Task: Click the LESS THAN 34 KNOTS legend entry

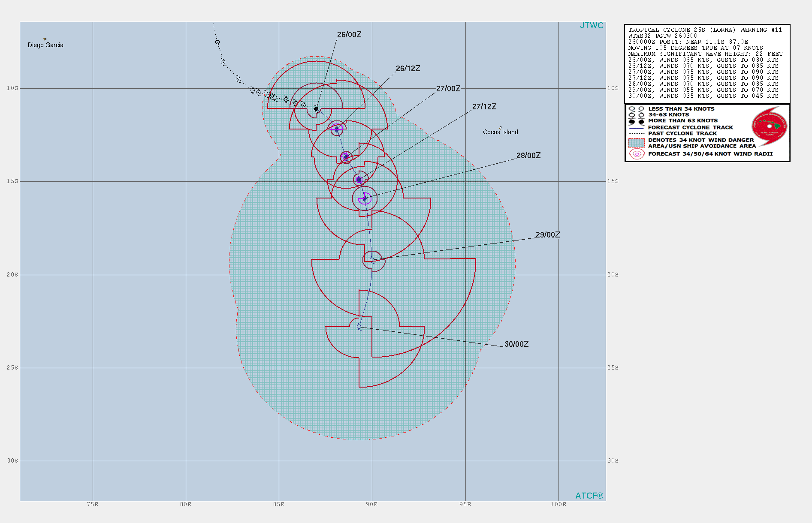Action: click(x=681, y=109)
